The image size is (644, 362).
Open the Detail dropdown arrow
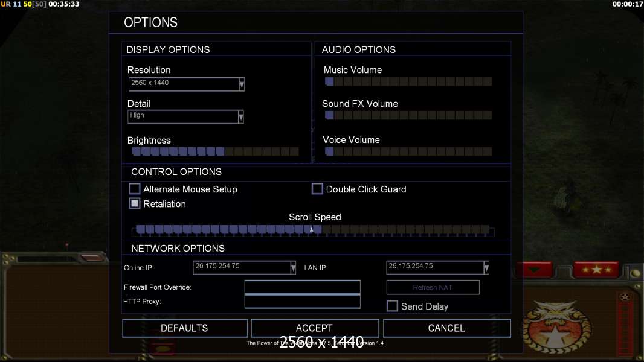click(241, 117)
